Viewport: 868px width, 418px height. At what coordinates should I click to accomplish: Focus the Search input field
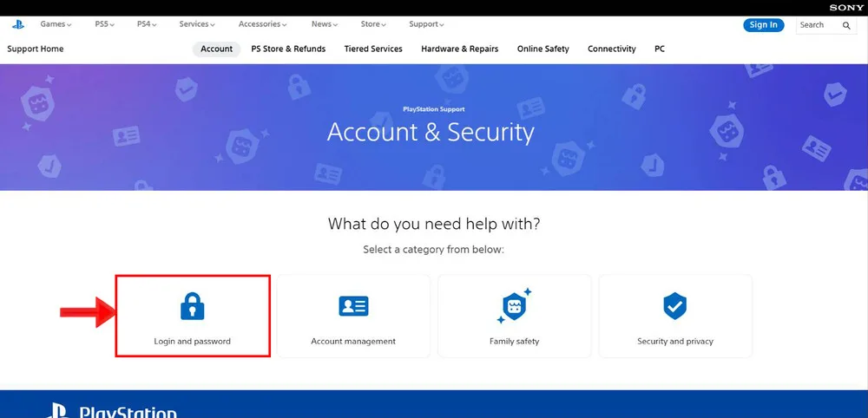click(x=819, y=25)
